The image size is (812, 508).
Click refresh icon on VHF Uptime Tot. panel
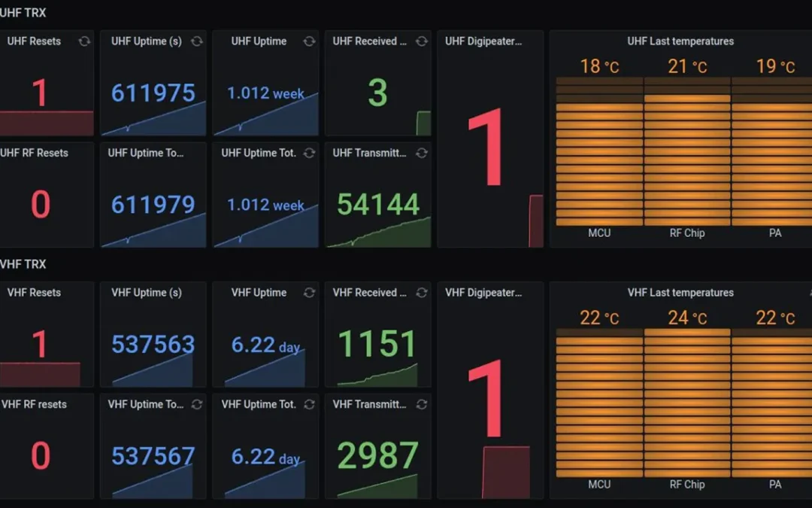tap(309, 404)
